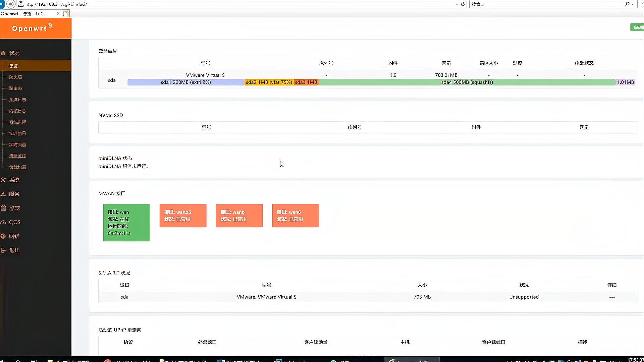Click the download icon next to 服务
The width and height of the screenshot is (644, 362).
[3, 194]
